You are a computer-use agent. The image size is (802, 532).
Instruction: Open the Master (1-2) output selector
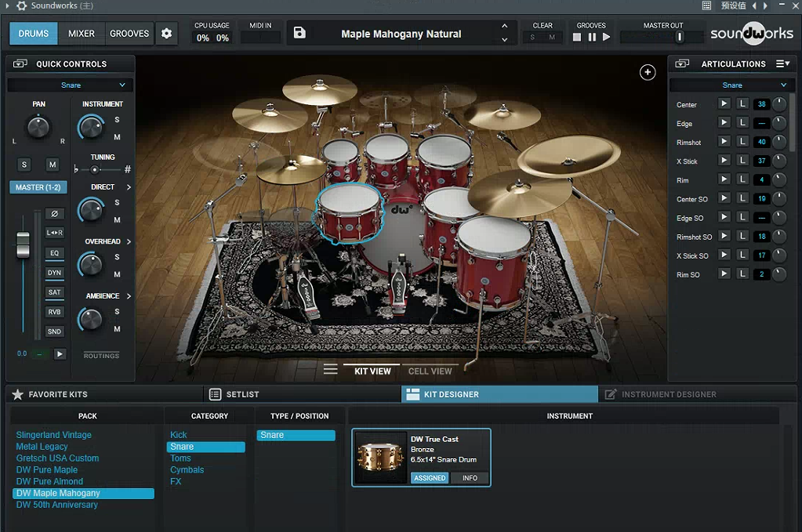click(38, 187)
